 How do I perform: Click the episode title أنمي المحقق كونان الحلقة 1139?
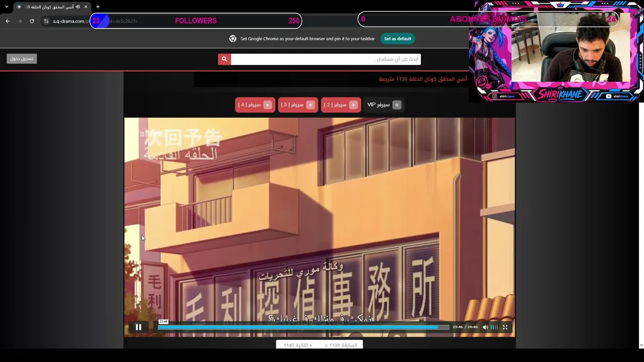[x=423, y=79]
